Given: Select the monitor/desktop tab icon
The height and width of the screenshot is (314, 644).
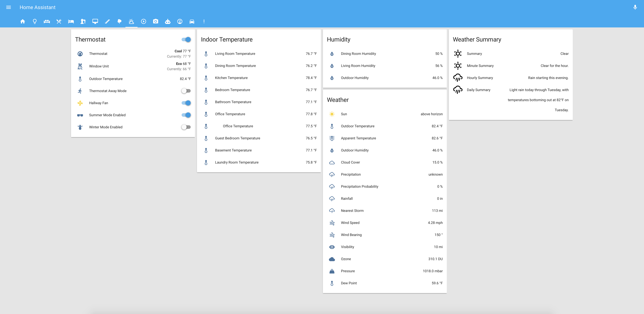Looking at the screenshot, I should (x=95, y=22).
